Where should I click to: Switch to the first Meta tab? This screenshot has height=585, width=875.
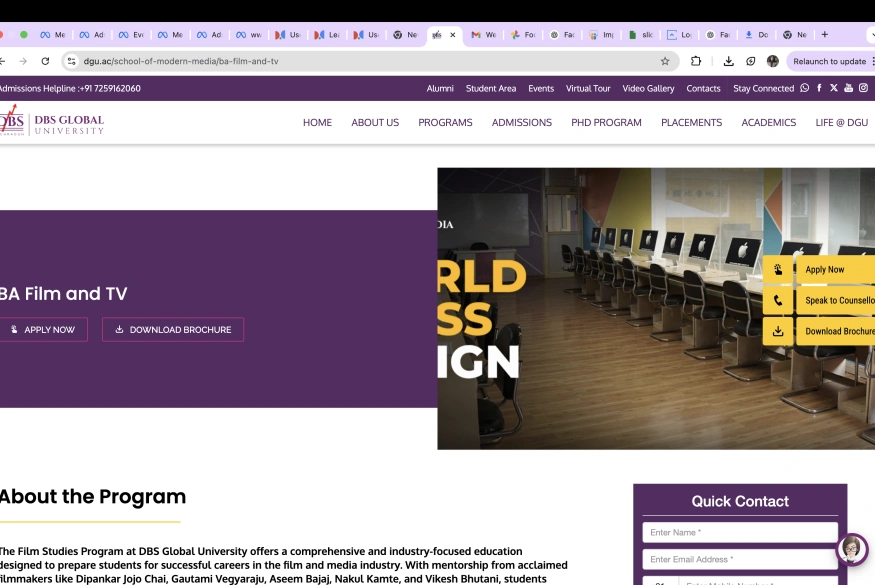[53, 35]
